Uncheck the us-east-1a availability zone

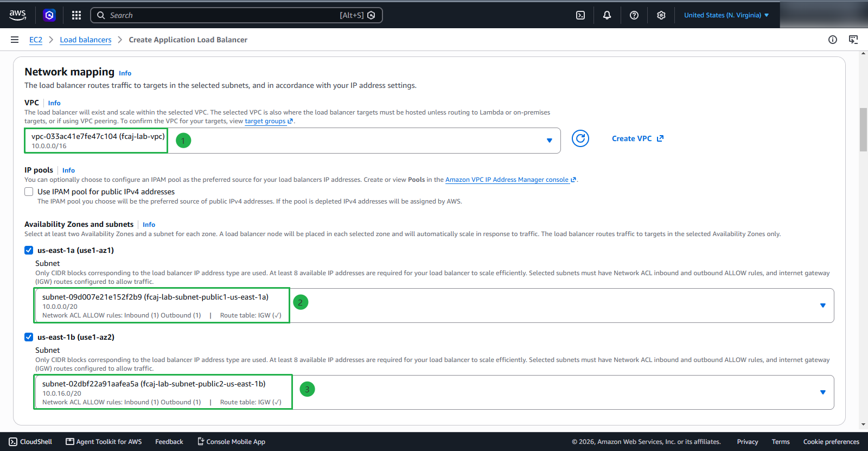click(x=29, y=250)
